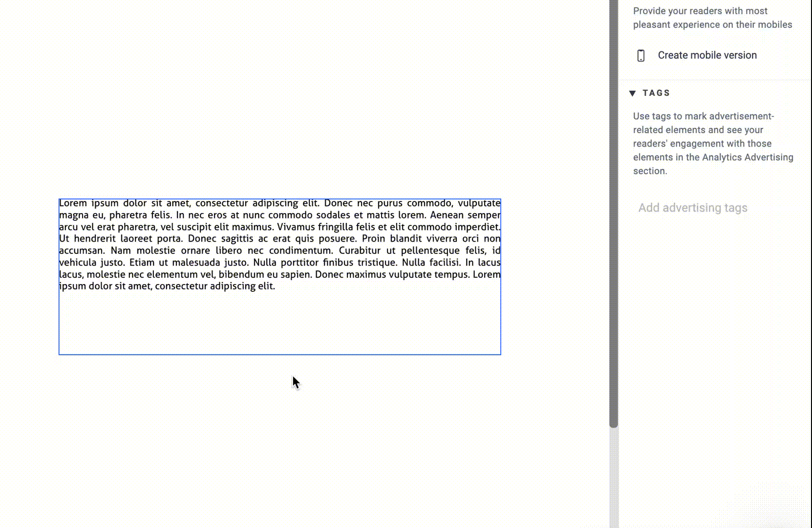
Task: Click blank canvas below the text box
Action: [x=279, y=440]
